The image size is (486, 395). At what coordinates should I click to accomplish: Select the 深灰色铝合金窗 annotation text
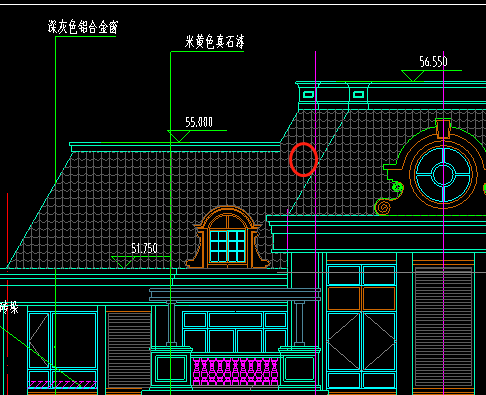[83, 27]
